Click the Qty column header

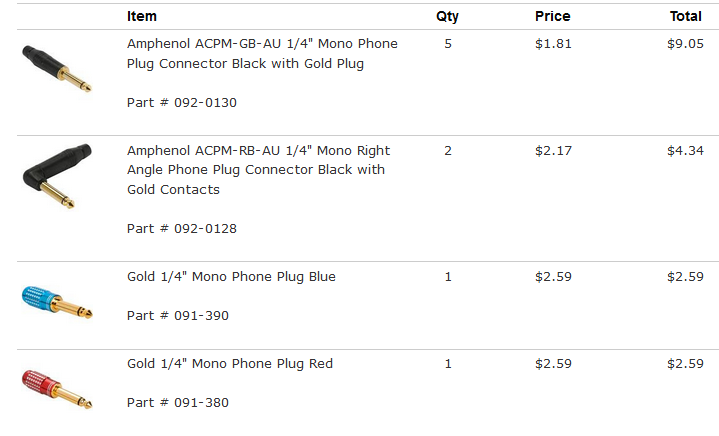click(447, 17)
